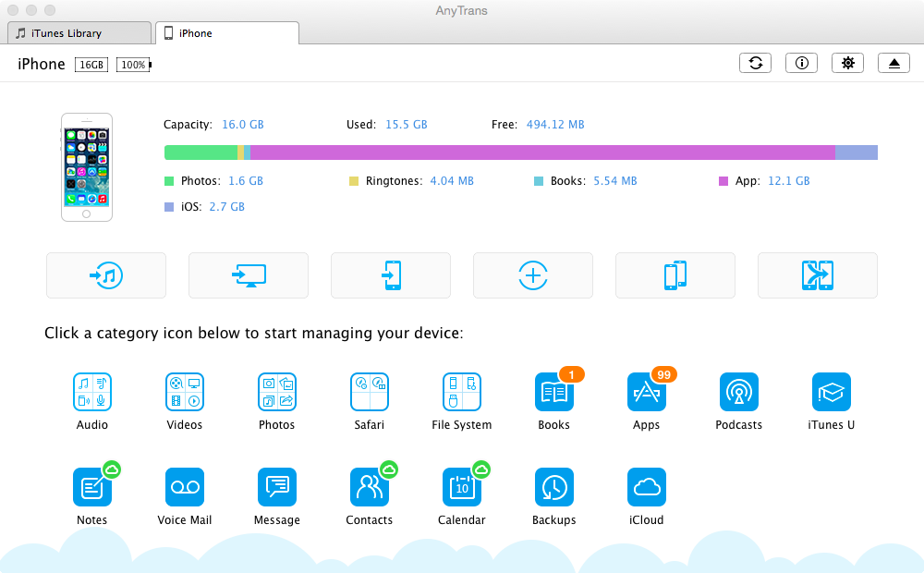Open the Books category icon
This screenshot has width=924, height=573.
553,392
